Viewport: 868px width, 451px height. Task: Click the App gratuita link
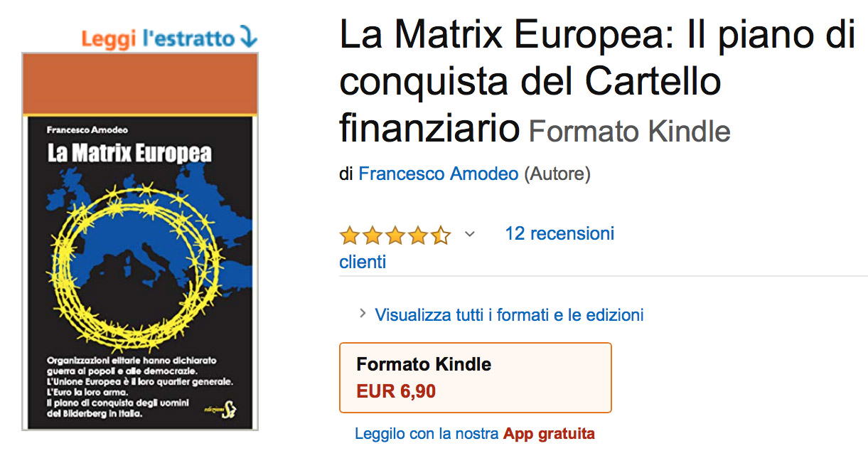[x=549, y=433]
